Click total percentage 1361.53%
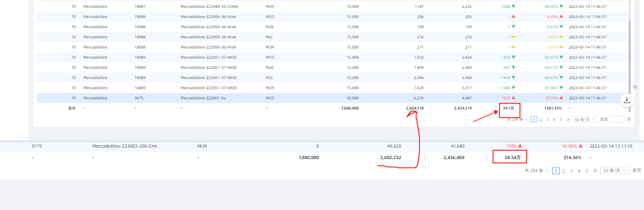Screen dimensions: 644x210 553,108
